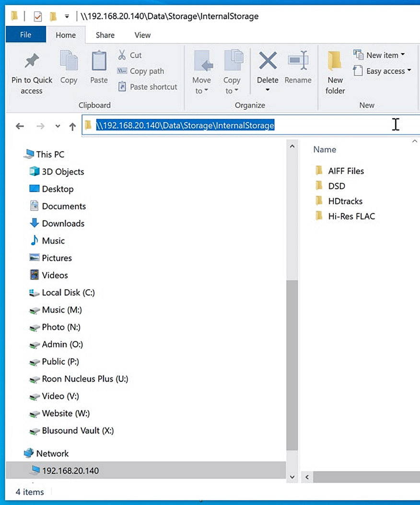This screenshot has height=505, width=420.
Task: Click the Copy icon in Clipboard group
Action: click(x=69, y=60)
